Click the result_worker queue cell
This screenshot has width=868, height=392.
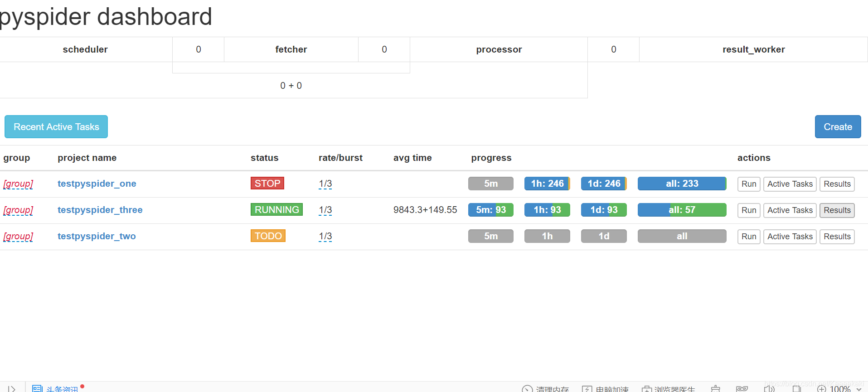(x=753, y=49)
